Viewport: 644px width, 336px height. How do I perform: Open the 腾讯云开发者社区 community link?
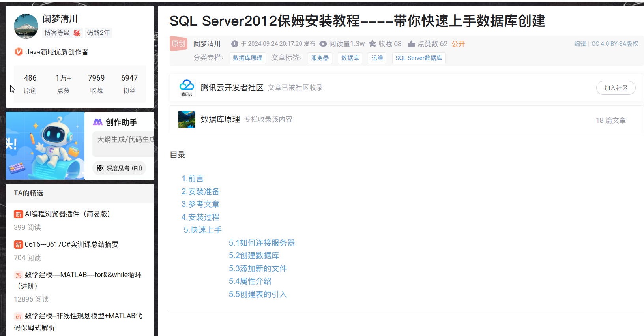coord(232,88)
